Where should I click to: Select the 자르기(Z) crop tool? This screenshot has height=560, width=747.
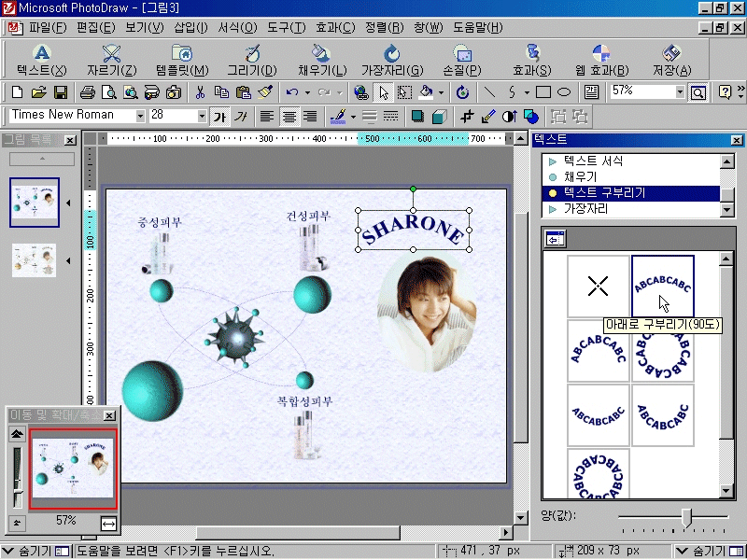(112, 61)
